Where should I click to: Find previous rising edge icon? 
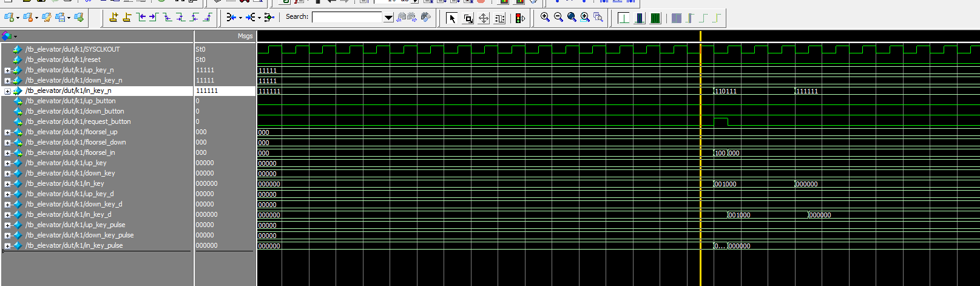point(194,18)
